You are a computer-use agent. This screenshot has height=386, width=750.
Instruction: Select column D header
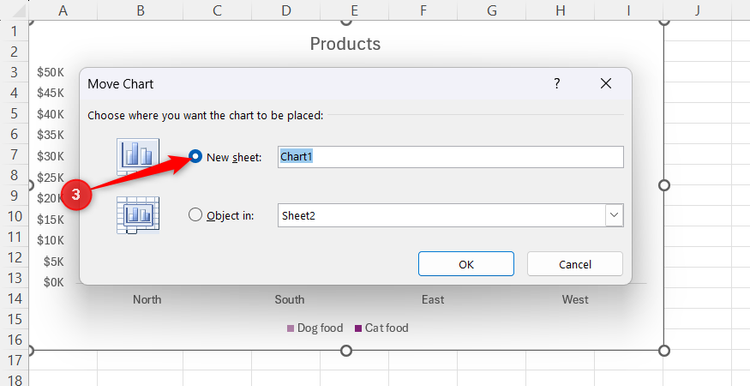click(286, 10)
